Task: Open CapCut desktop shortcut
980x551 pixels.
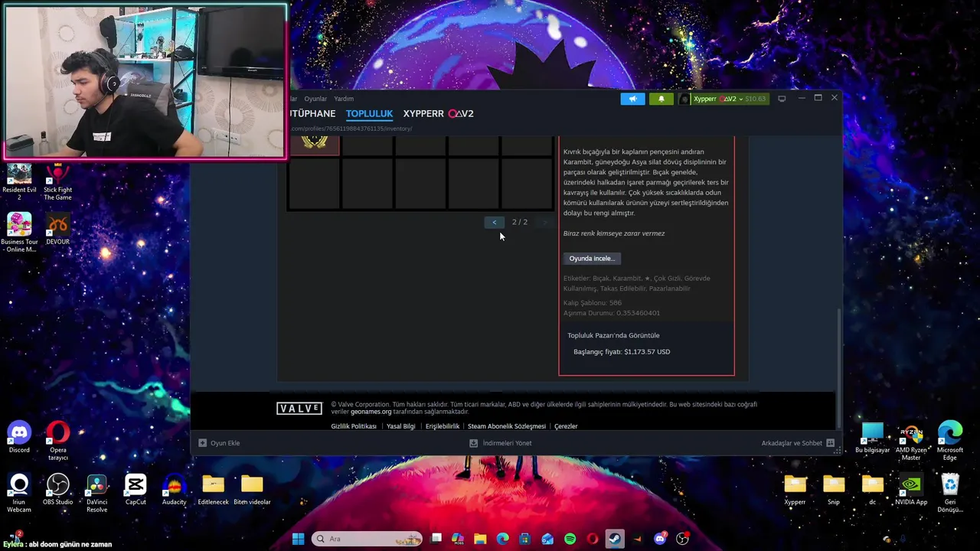Action: (x=136, y=490)
